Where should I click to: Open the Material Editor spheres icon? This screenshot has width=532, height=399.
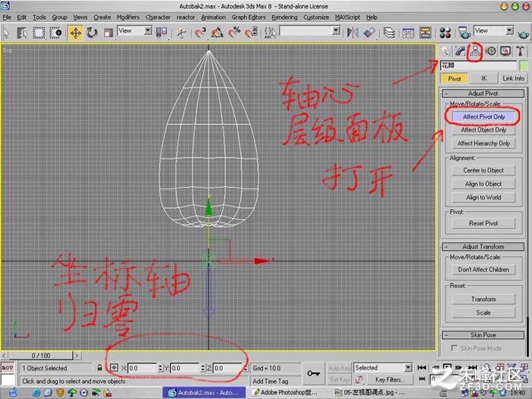(x=445, y=33)
